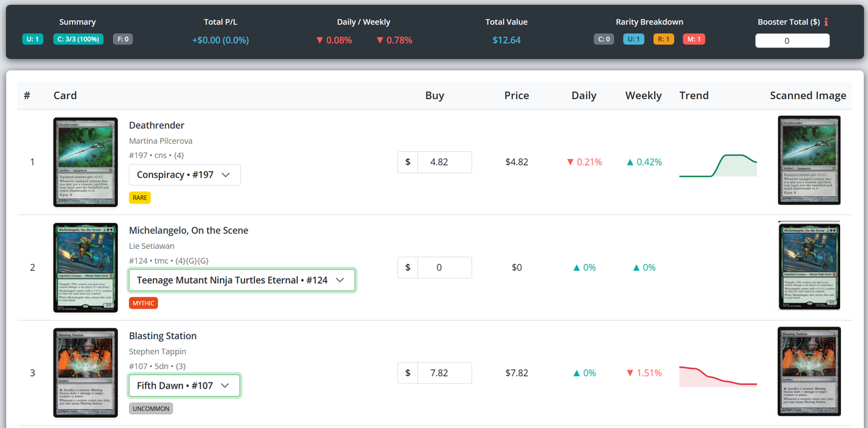
Task: Open Michelangelo scanned image thumbnail
Action: click(809, 266)
